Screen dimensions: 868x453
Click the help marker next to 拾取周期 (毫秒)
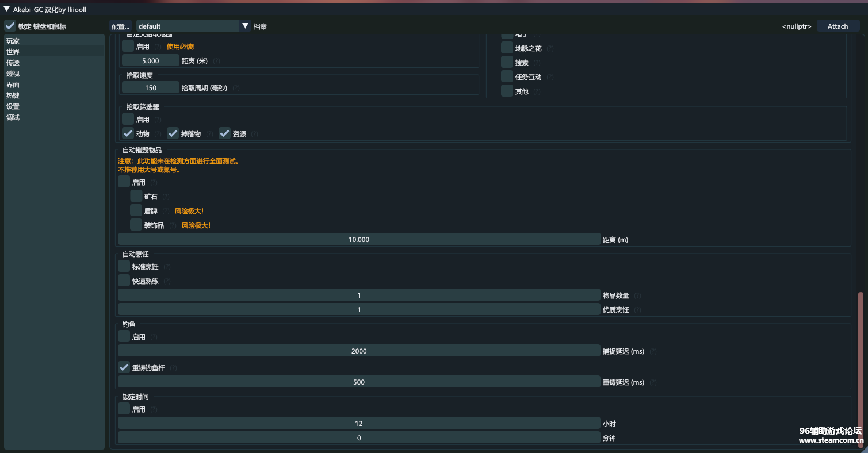click(x=236, y=89)
